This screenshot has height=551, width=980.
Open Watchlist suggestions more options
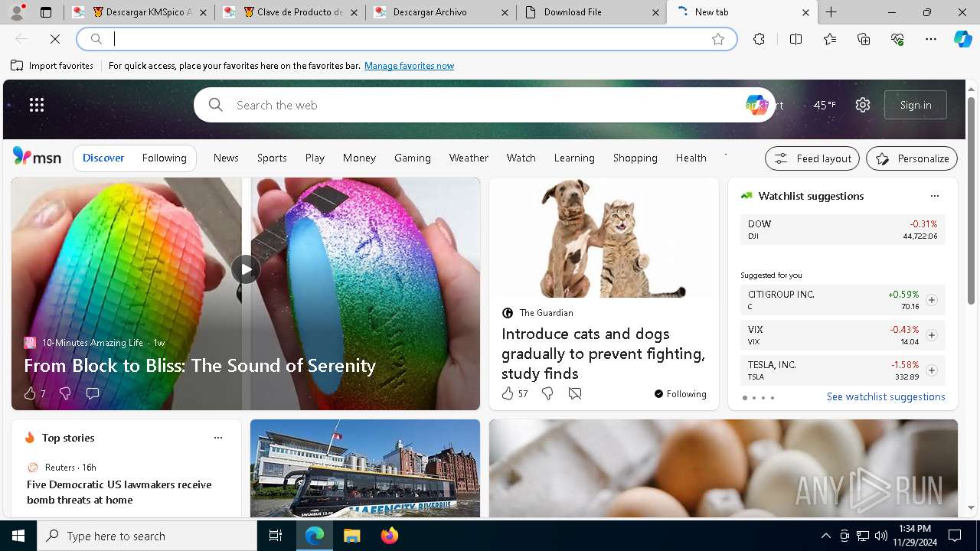934,196
